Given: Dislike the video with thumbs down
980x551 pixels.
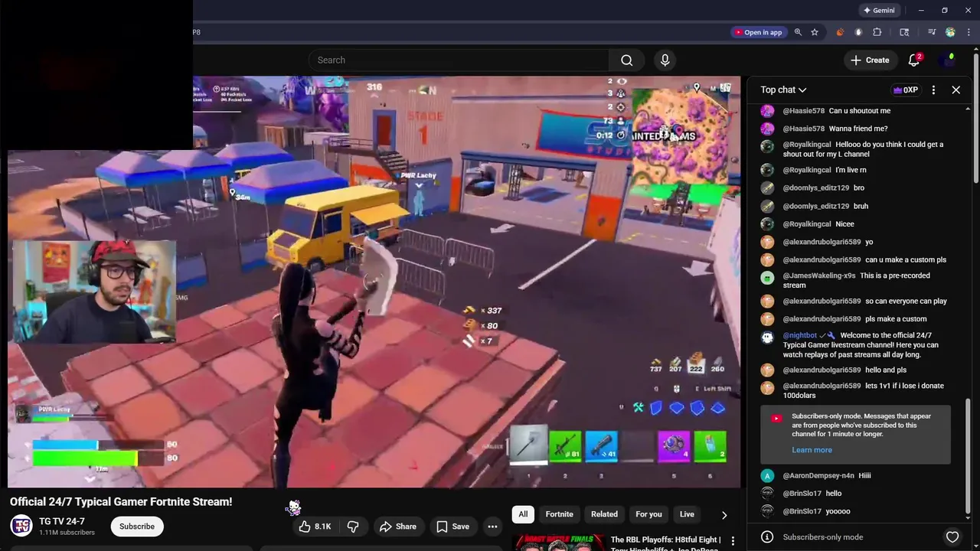Looking at the screenshot, I should pyautogui.click(x=353, y=527).
